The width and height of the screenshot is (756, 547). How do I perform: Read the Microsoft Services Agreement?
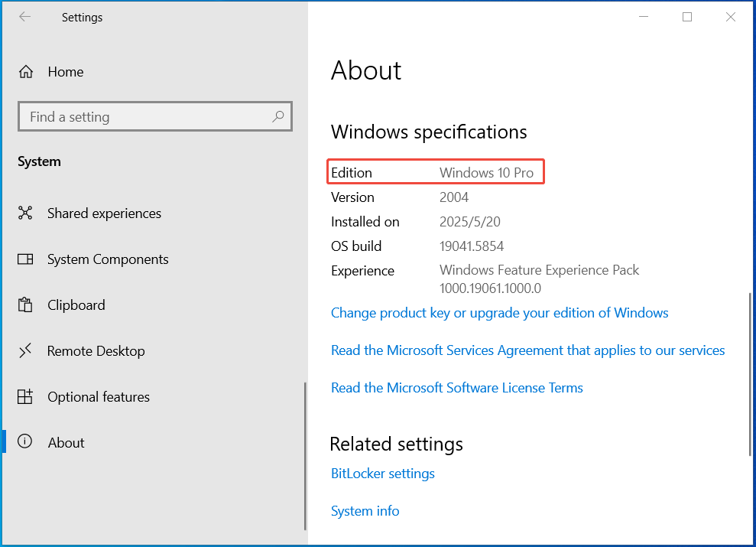[527, 350]
